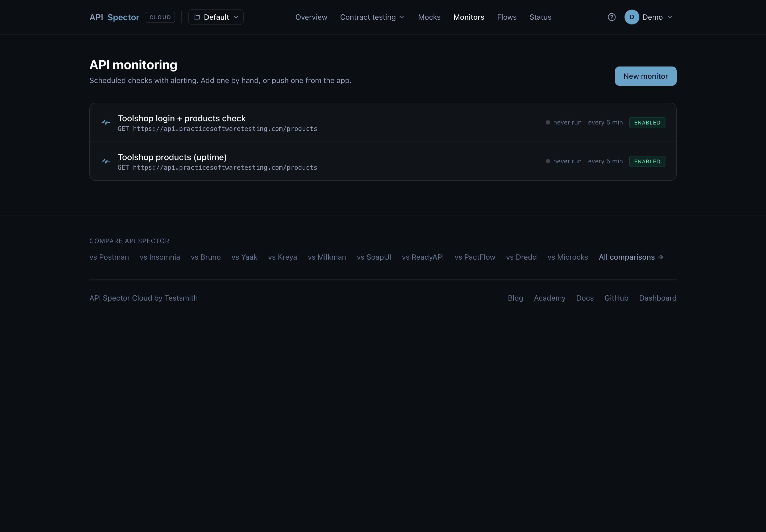Open the Academy footer link
The image size is (766, 532).
549,298
